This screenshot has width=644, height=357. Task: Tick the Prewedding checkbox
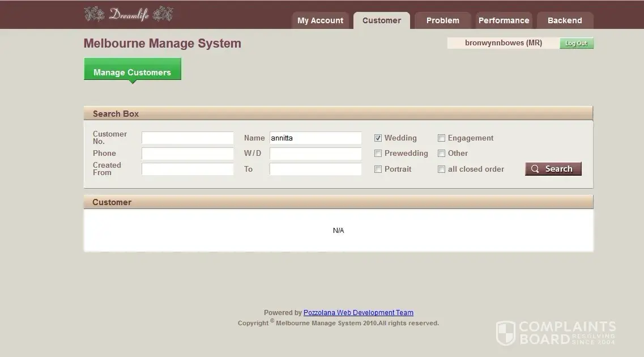pyautogui.click(x=378, y=154)
